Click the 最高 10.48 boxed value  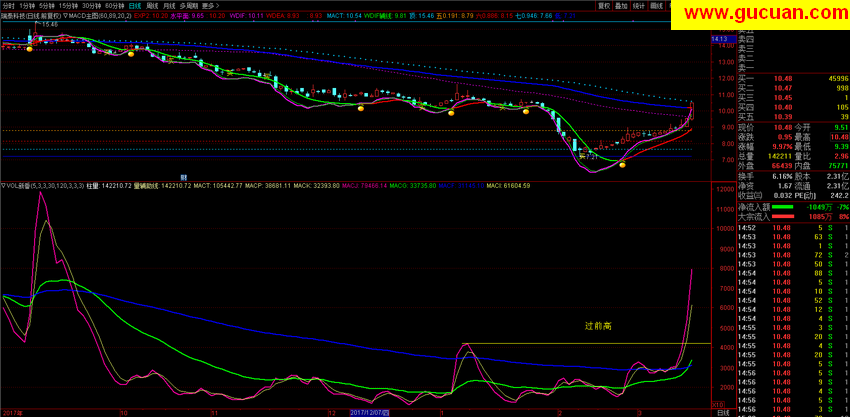tap(839, 137)
